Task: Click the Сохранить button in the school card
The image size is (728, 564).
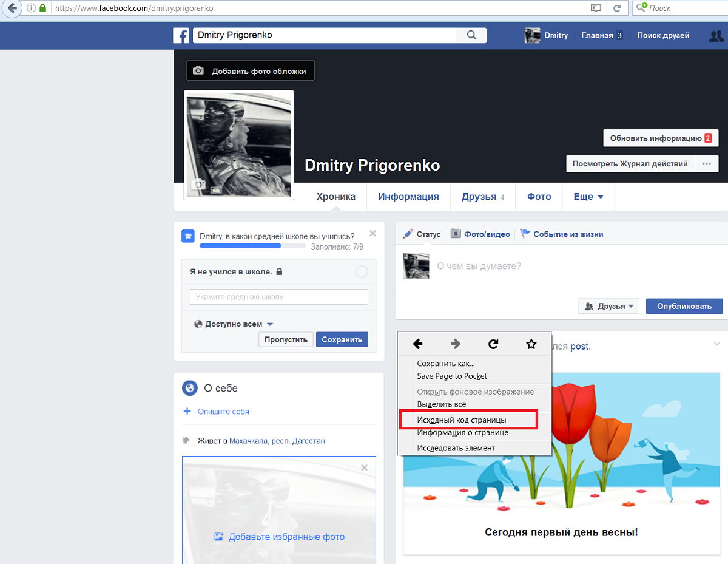Action: coord(342,339)
